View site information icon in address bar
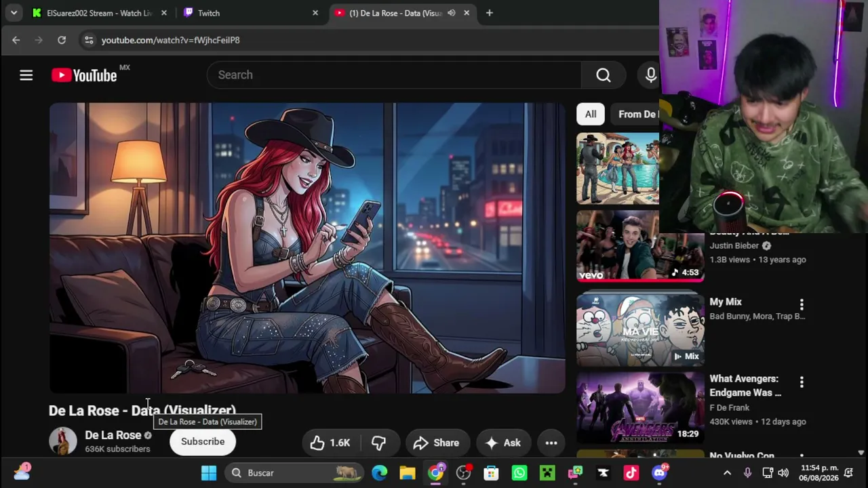868x488 pixels. coord(89,40)
